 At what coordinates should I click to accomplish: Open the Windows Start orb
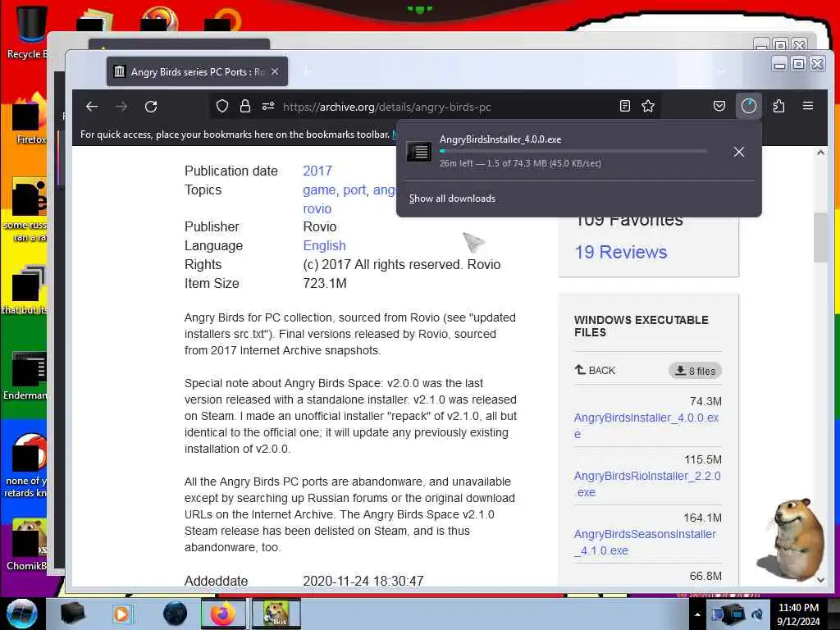22,614
